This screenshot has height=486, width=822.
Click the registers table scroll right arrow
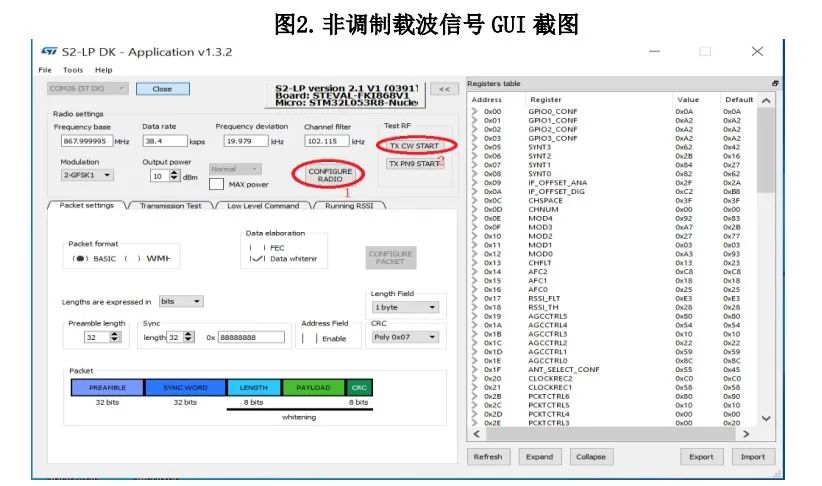746,434
